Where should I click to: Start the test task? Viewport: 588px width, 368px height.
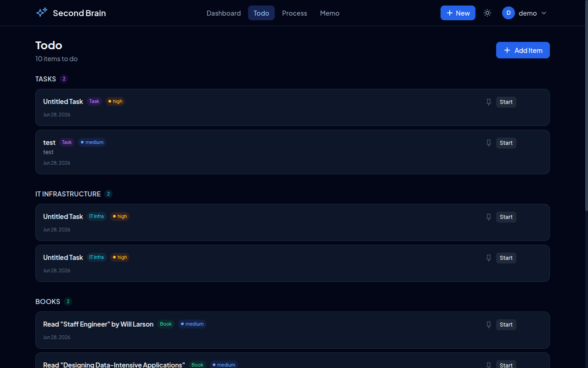506,143
